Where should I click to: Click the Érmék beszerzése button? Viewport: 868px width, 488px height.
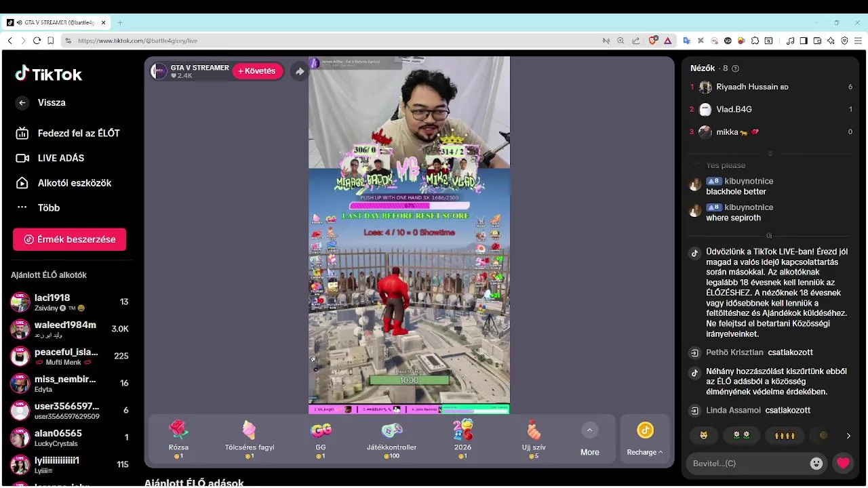(69, 239)
